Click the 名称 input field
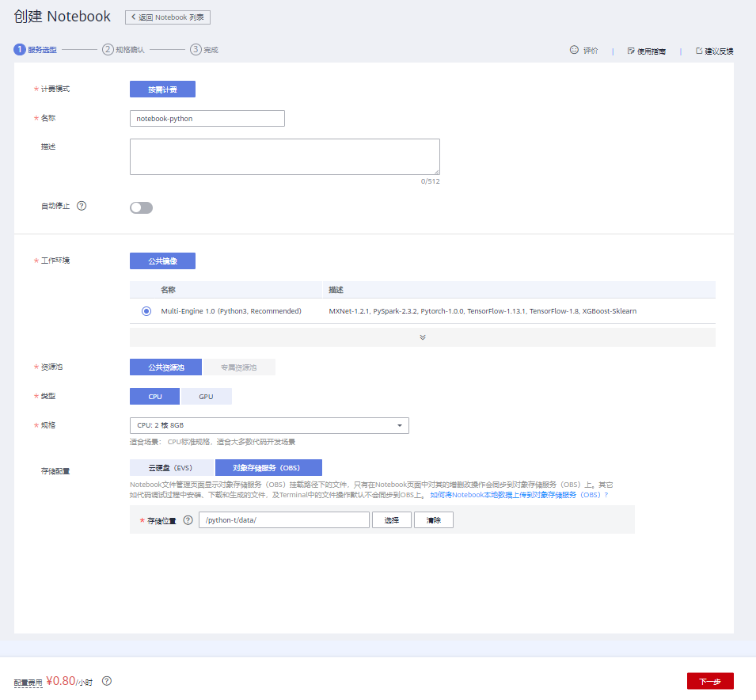The height and width of the screenshot is (700, 756). [x=207, y=118]
